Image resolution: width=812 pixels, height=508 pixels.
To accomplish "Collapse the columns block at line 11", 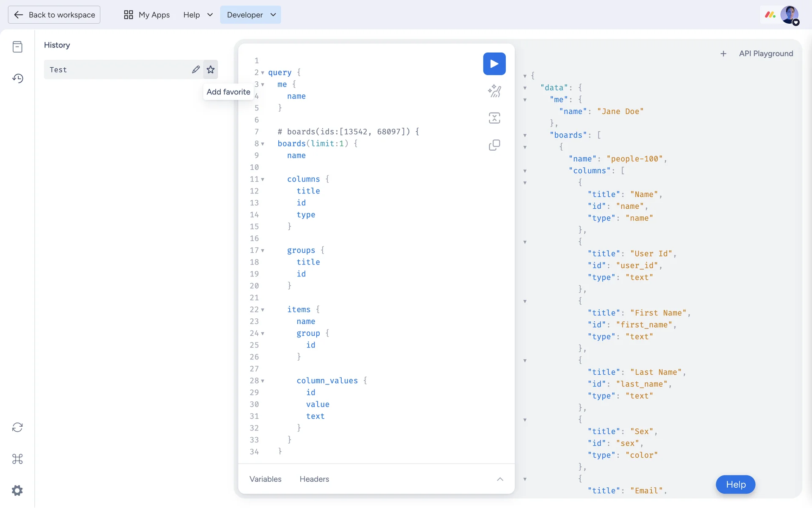I will coord(263,179).
